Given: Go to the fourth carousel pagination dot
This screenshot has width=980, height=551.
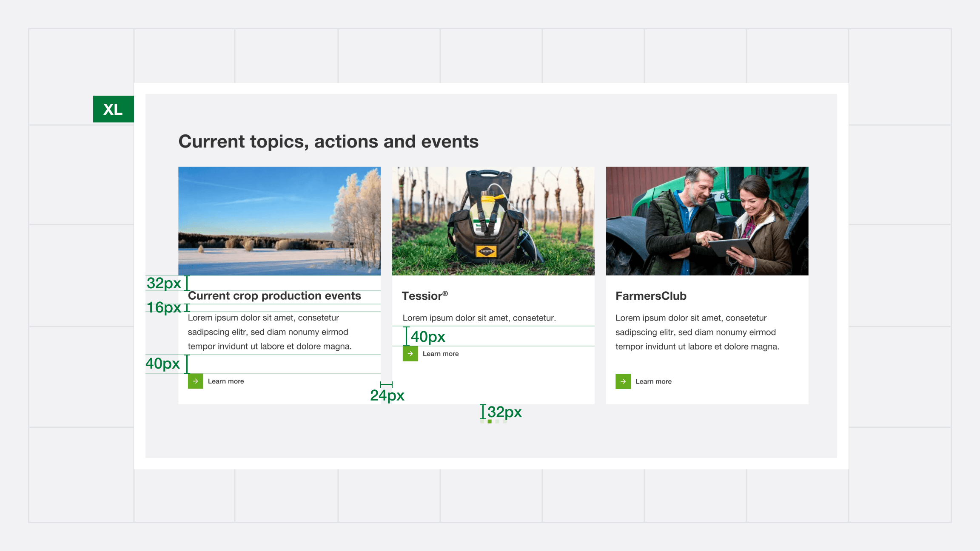Looking at the screenshot, I should [x=505, y=421].
